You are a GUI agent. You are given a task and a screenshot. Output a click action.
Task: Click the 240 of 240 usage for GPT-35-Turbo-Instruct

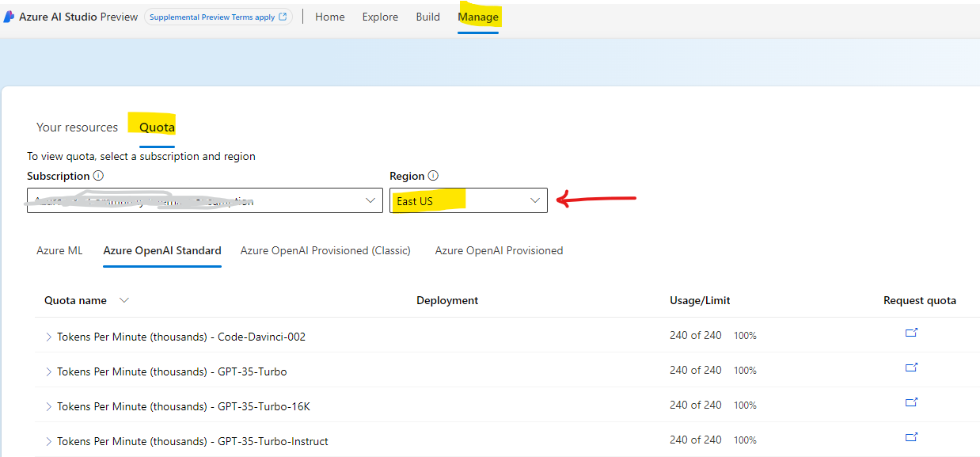(x=696, y=440)
